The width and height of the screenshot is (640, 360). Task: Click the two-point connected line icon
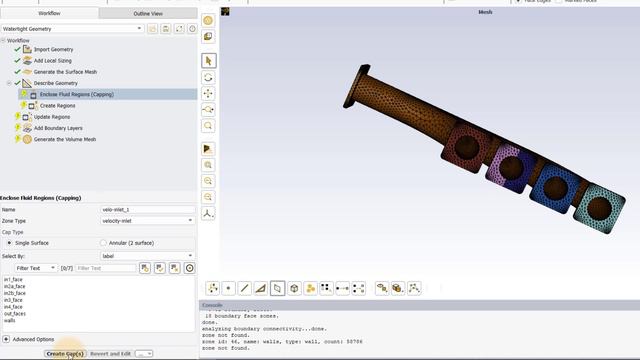[342, 288]
